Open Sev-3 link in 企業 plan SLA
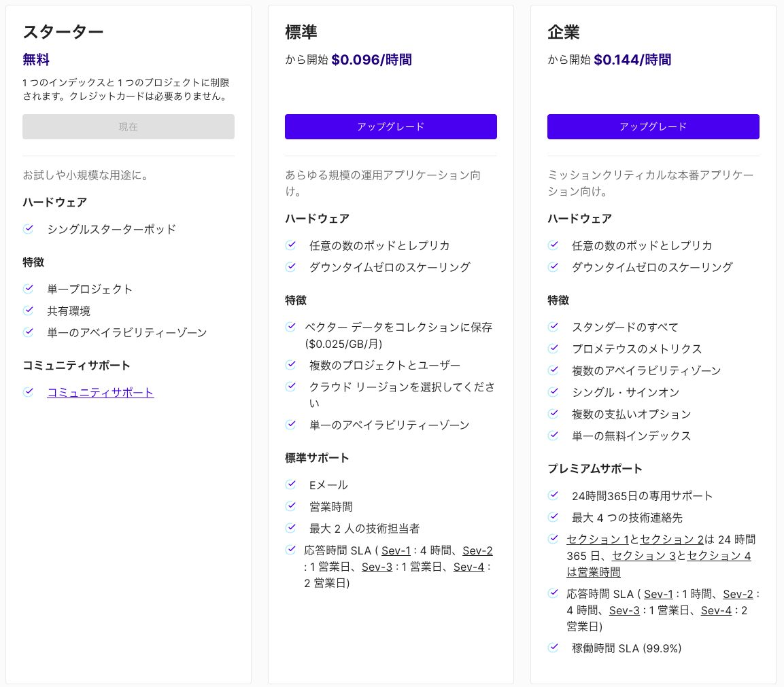 (624, 611)
